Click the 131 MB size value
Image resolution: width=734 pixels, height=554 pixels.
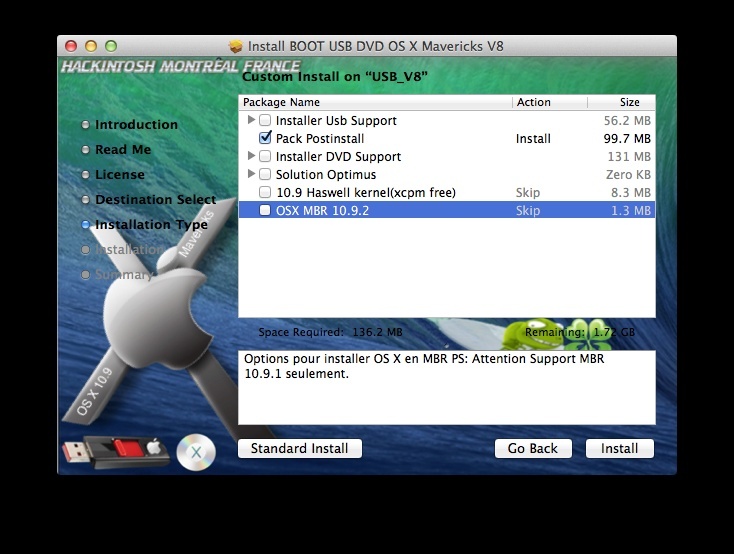(629, 156)
